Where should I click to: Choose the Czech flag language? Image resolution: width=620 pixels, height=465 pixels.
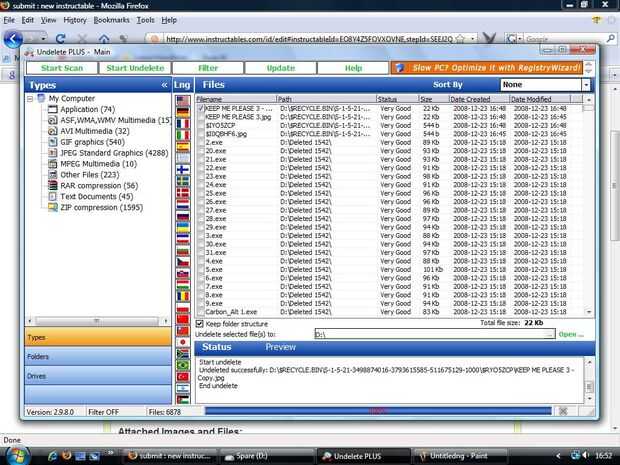(x=183, y=262)
